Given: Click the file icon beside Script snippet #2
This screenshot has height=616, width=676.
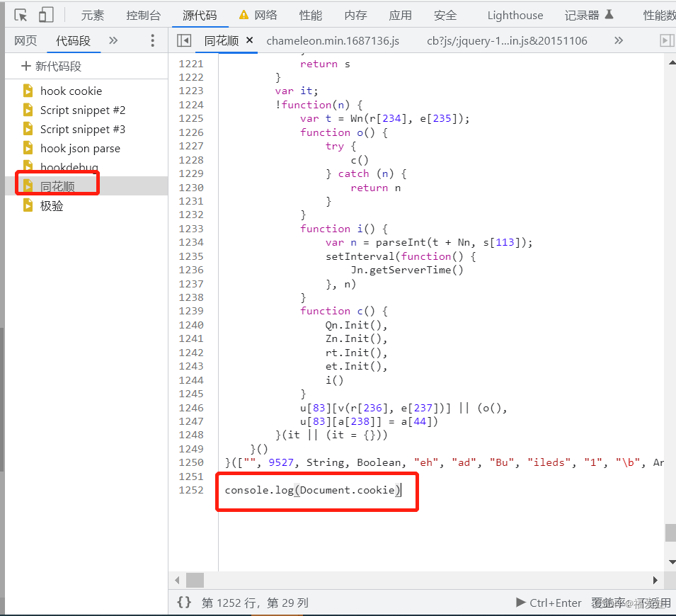Looking at the screenshot, I should [x=28, y=110].
